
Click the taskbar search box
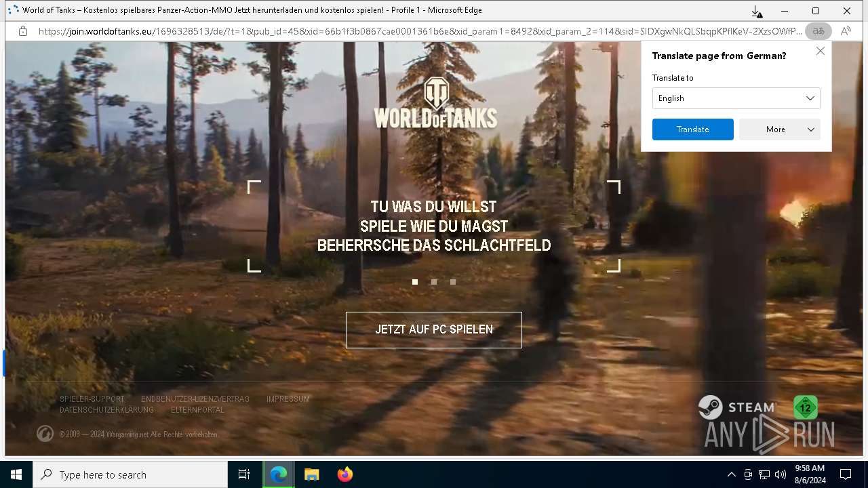130,474
